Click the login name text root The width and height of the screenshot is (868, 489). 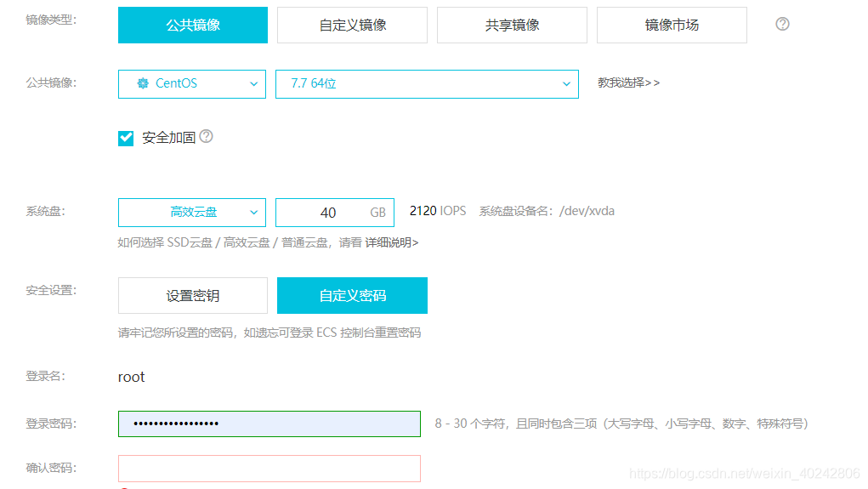click(x=131, y=377)
